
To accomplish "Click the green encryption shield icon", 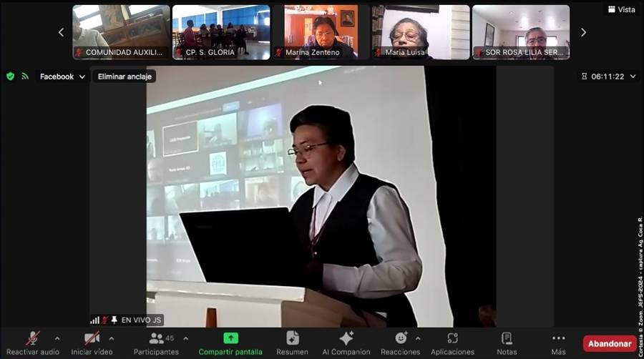I will [x=10, y=77].
